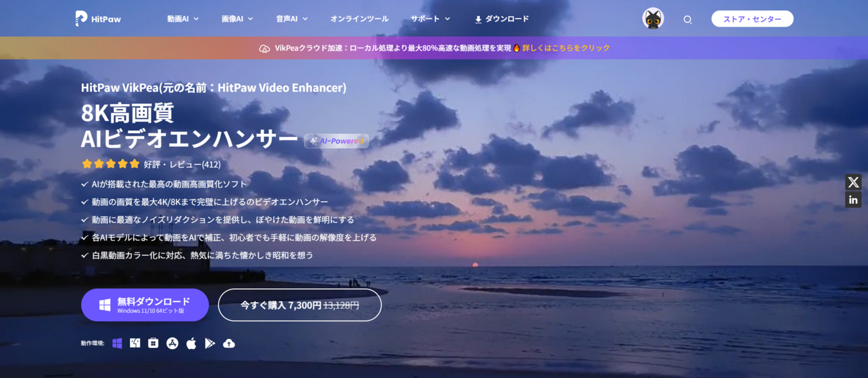Click the cloud icon in promo banner
868x378 pixels.
click(x=264, y=48)
